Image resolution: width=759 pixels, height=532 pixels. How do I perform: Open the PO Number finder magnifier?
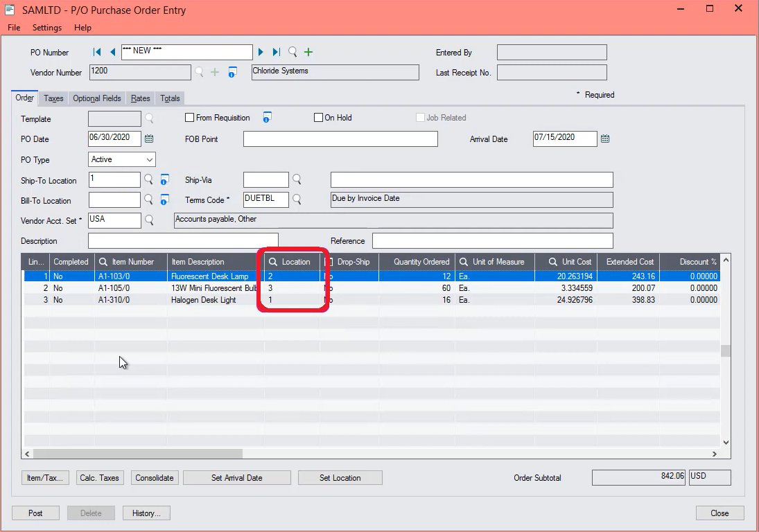coord(292,52)
